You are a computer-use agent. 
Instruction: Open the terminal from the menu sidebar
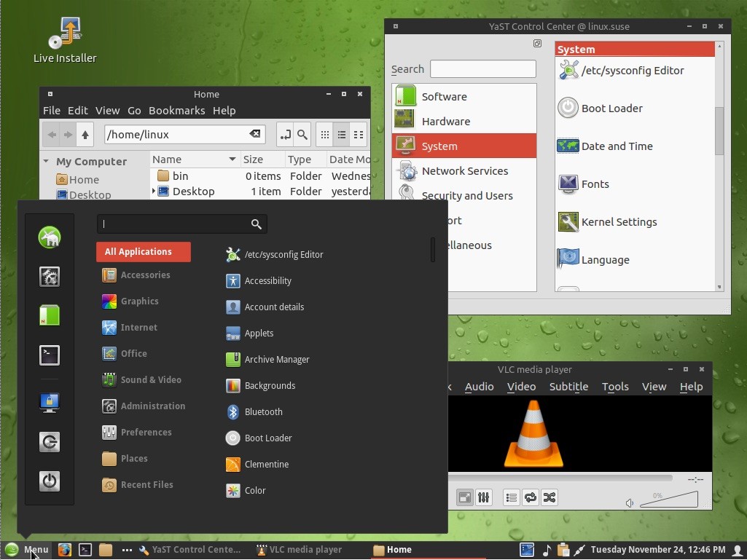(49, 355)
